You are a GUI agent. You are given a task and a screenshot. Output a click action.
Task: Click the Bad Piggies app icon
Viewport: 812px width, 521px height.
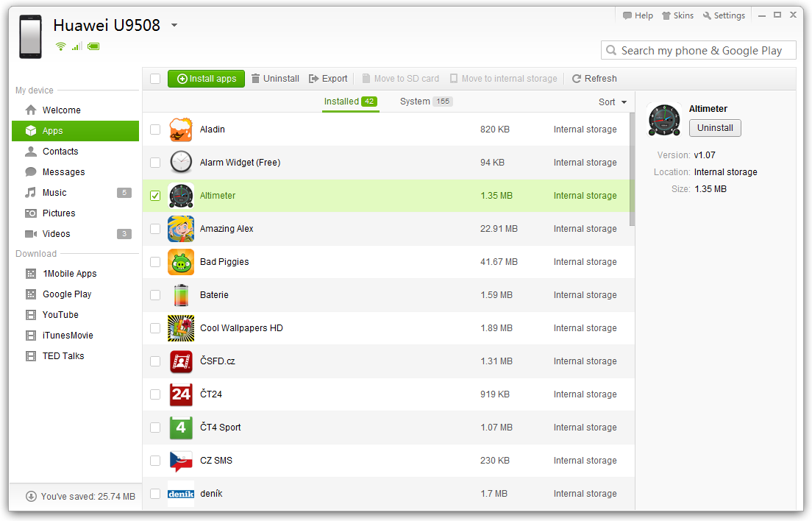pos(181,262)
